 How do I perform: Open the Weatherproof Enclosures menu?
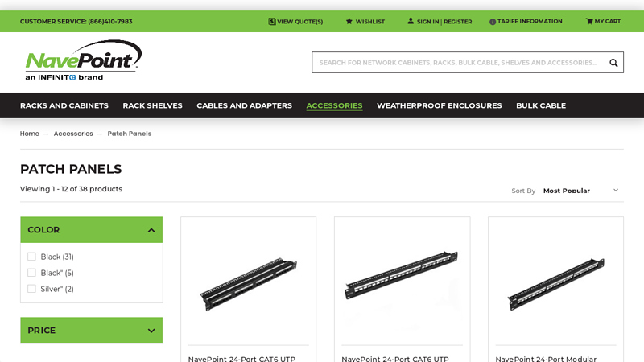point(439,105)
